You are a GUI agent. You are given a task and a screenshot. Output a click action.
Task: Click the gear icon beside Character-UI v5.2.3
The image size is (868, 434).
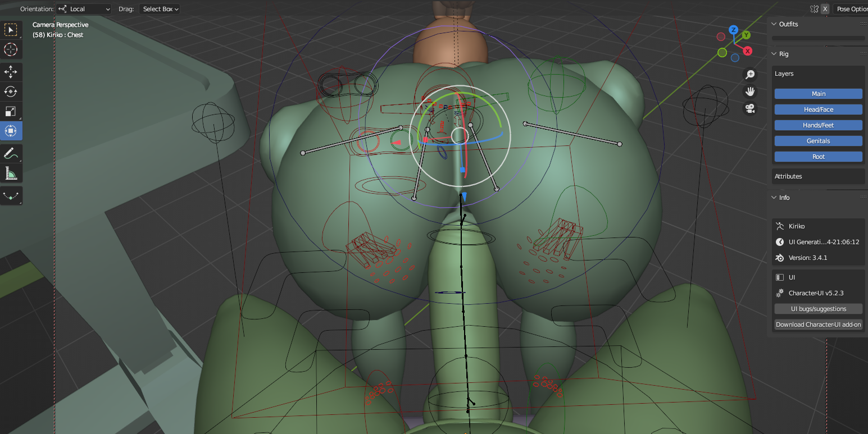pos(780,293)
